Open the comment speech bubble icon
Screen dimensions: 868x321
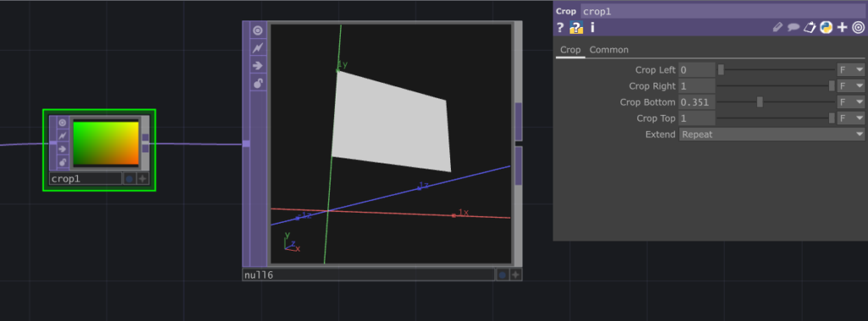(793, 27)
